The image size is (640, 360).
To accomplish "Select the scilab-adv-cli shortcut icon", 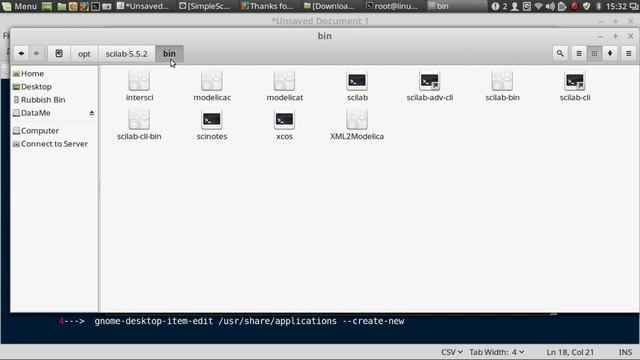I will [x=430, y=81].
